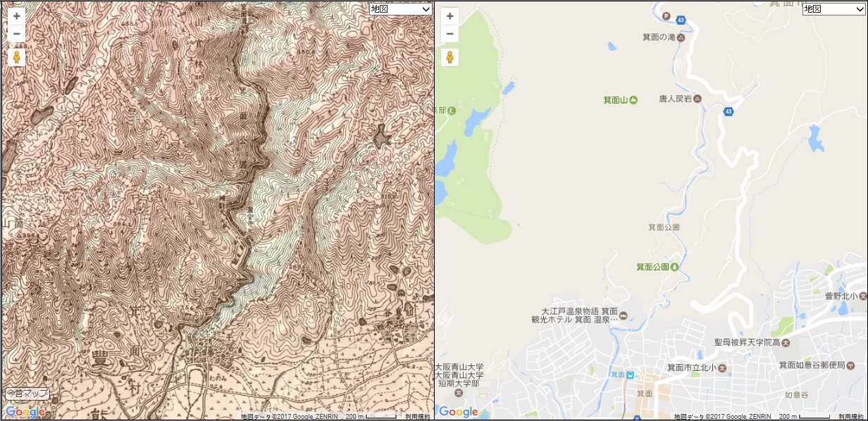
Task: Zoom out on the left historical map
Action: click(x=17, y=34)
